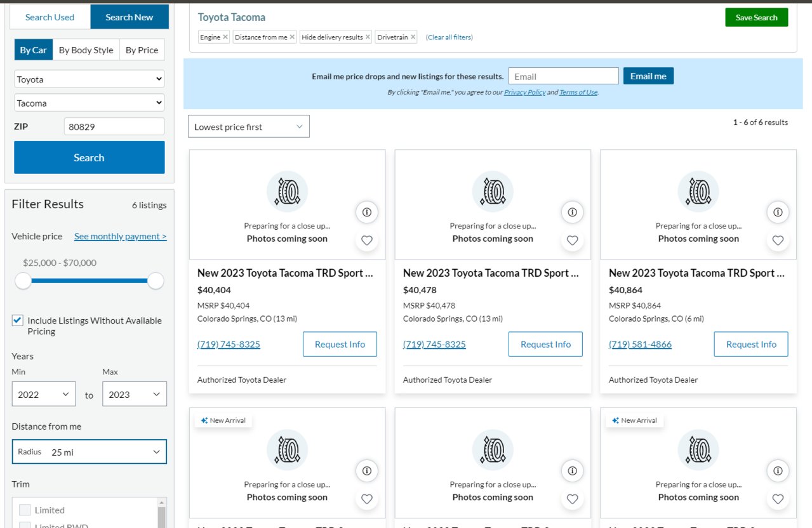812x528 pixels.
Task: Click tire placeholder image on $40,478 listing
Action: point(493,191)
